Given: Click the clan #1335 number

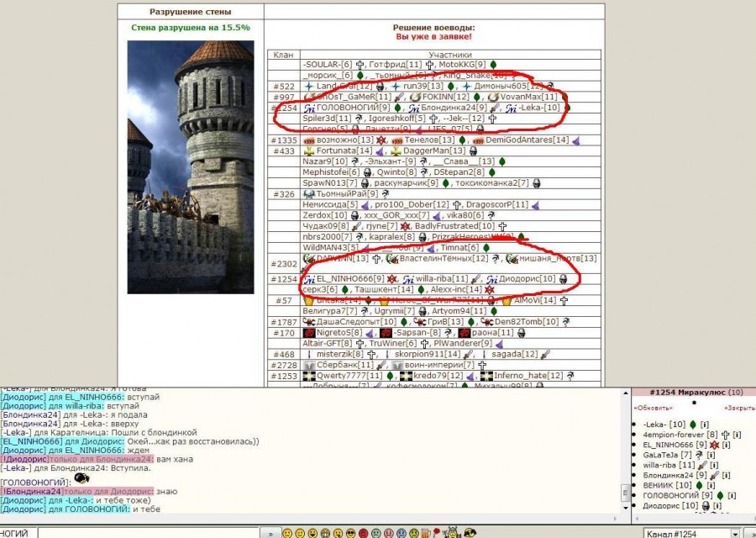Looking at the screenshot, I should point(284,140).
